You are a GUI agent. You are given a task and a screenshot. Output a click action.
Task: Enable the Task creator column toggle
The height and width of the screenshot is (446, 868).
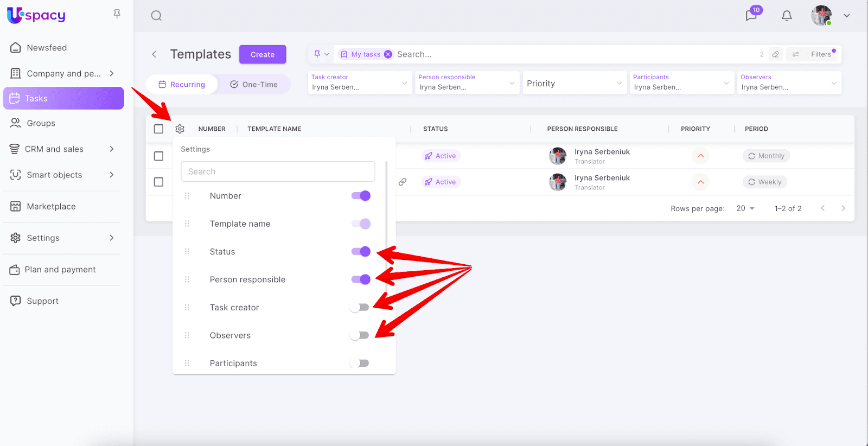click(x=360, y=308)
